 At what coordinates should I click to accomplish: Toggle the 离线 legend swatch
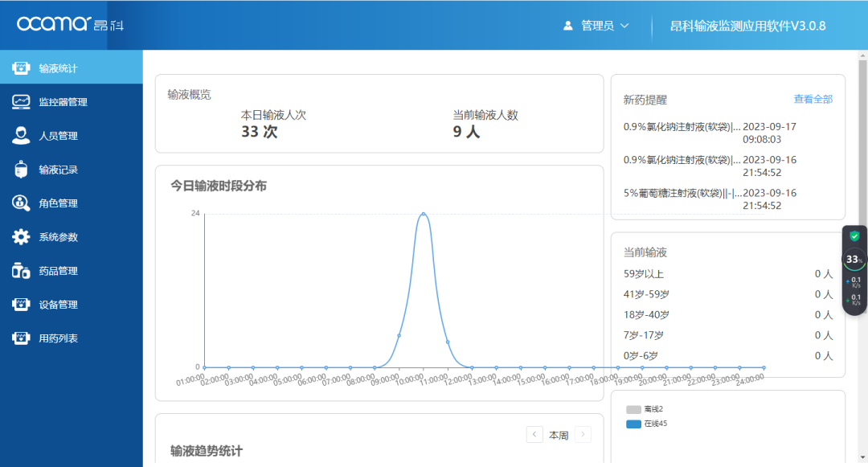coord(634,409)
